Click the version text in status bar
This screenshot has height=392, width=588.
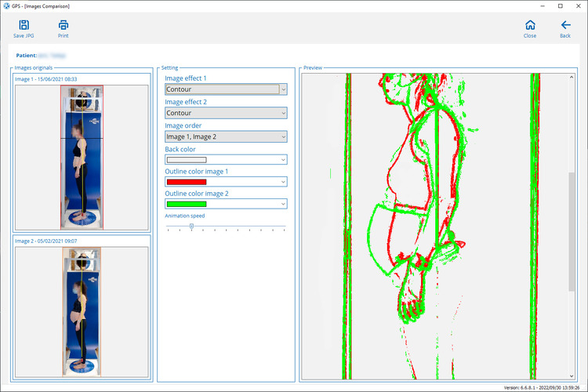[x=542, y=388]
